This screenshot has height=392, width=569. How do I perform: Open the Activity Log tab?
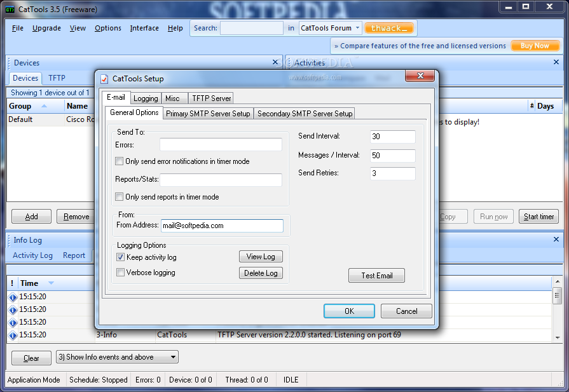(x=32, y=255)
